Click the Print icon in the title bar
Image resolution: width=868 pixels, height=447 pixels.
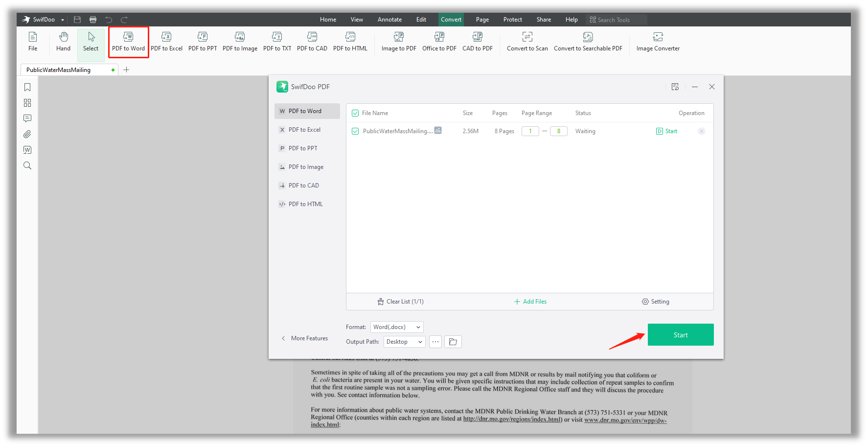[93, 20]
